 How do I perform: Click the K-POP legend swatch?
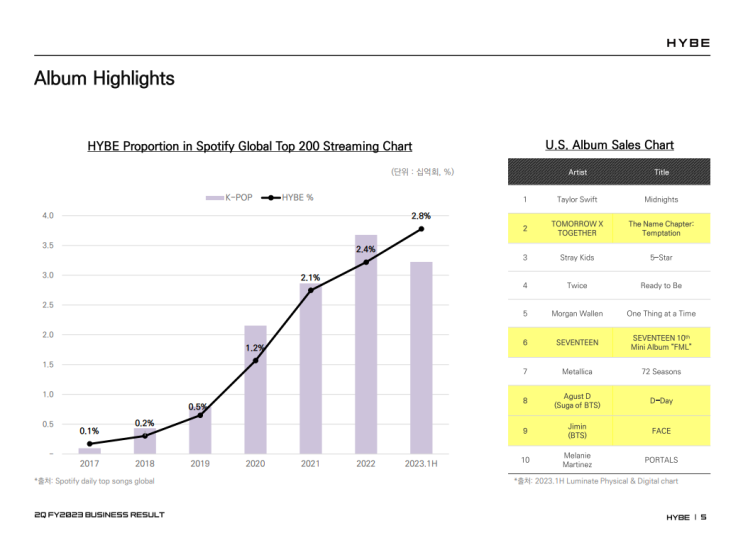(x=215, y=198)
